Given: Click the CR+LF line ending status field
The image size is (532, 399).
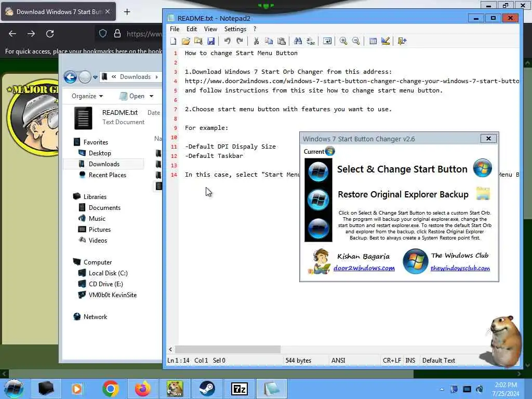Looking at the screenshot, I should [392, 361].
